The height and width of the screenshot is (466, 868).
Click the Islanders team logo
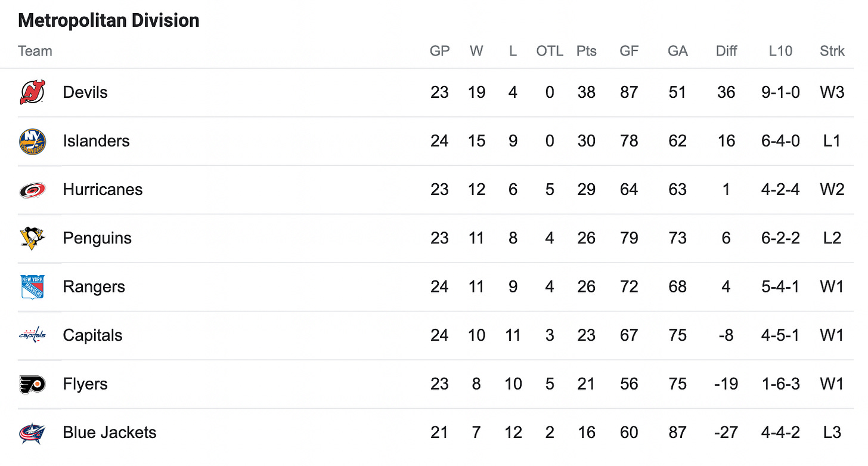(x=32, y=141)
